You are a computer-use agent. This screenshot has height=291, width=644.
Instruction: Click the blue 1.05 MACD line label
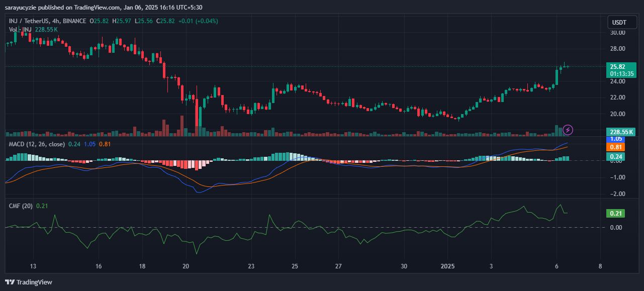pyautogui.click(x=617, y=139)
